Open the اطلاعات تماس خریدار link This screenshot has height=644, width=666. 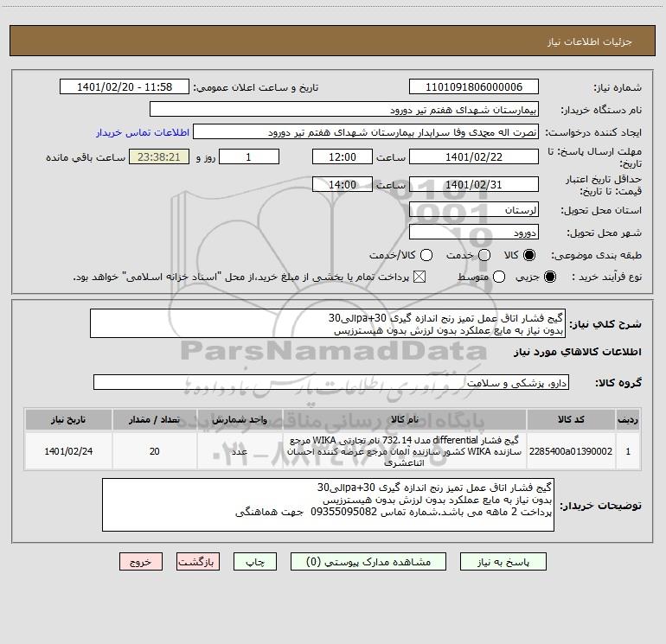[143, 132]
